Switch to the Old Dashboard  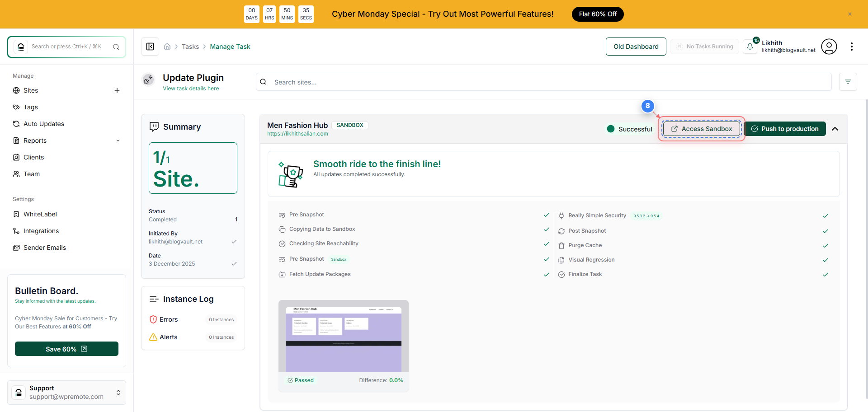coord(636,46)
